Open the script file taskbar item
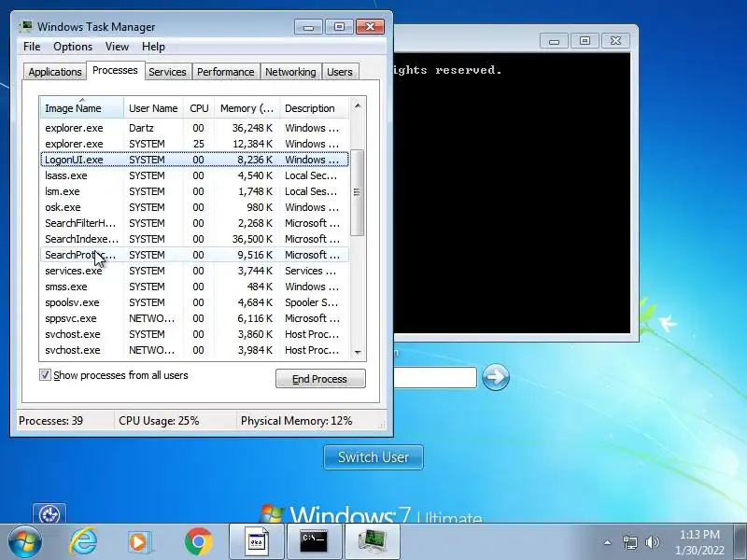747x560 pixels. (x=257, y=541)
